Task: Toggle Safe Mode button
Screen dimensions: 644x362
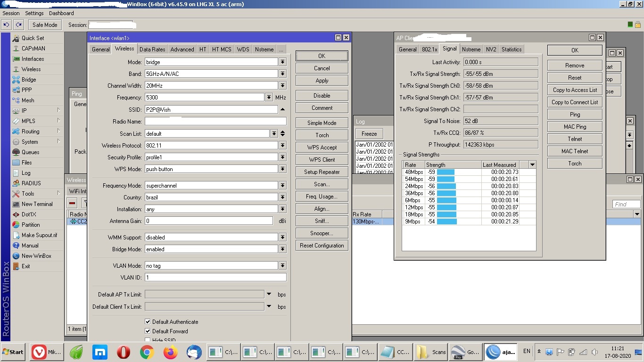Action: point(45,25)
